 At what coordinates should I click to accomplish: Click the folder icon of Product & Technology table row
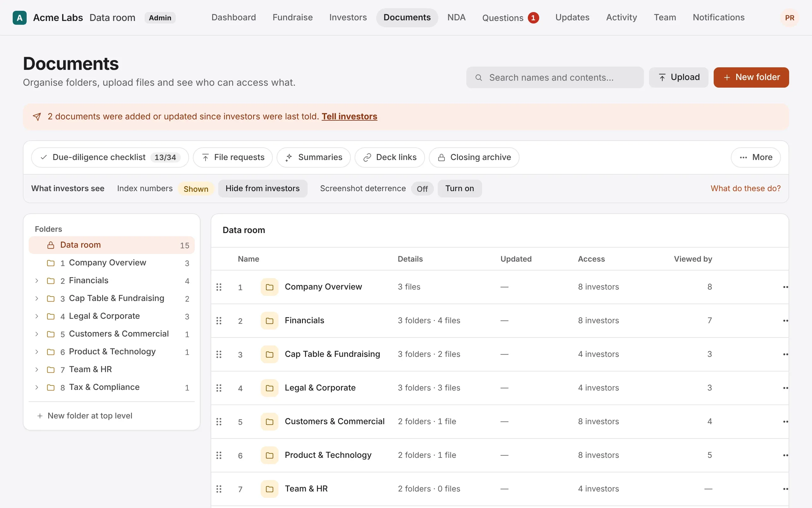tap(269, 455)
